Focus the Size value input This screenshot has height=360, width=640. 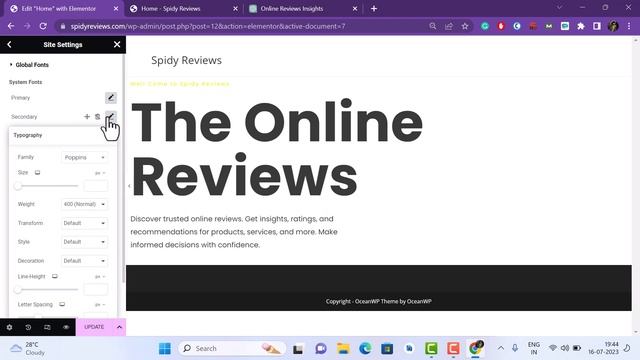[x=96, y=186]
